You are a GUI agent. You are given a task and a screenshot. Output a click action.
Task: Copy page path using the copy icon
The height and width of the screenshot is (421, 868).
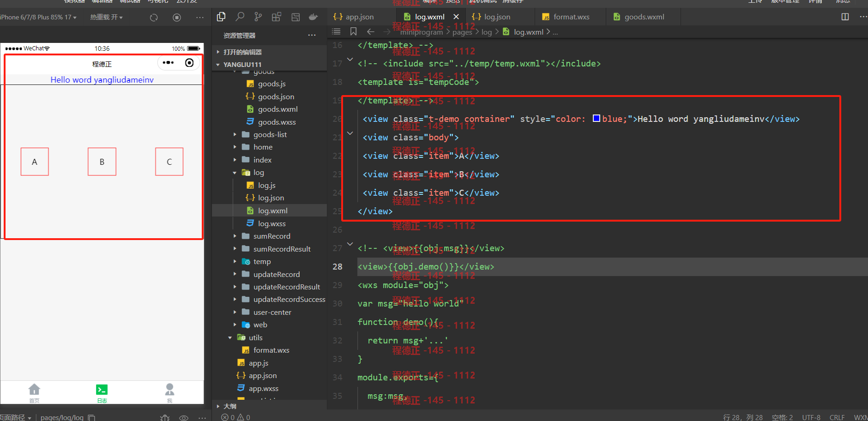point(91,417)
